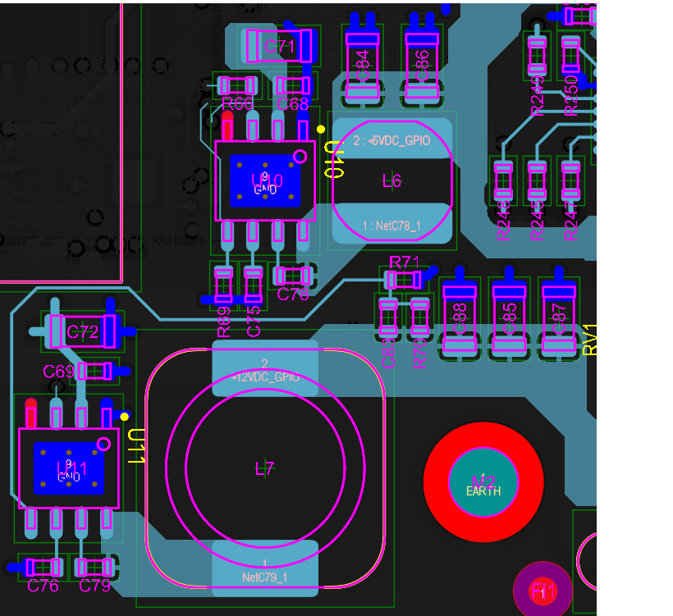Click the red pin-1 pad of U11
673x616 pixels.
(x=31, y=413)
